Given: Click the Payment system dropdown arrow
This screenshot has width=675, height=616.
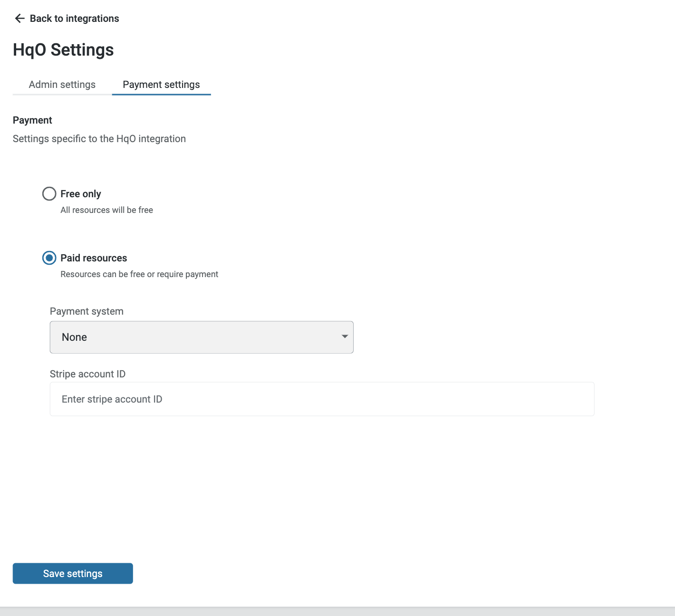Looking at the screenshot, I should point(345,337).
